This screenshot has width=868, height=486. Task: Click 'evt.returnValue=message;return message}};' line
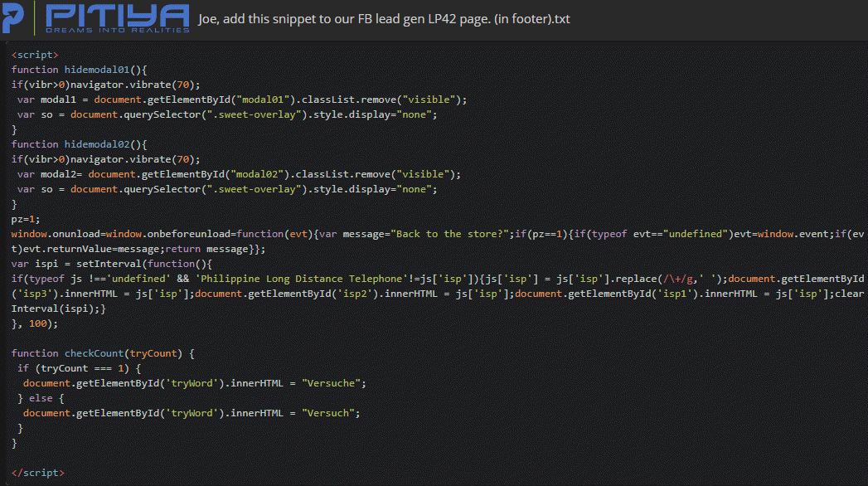138,249
